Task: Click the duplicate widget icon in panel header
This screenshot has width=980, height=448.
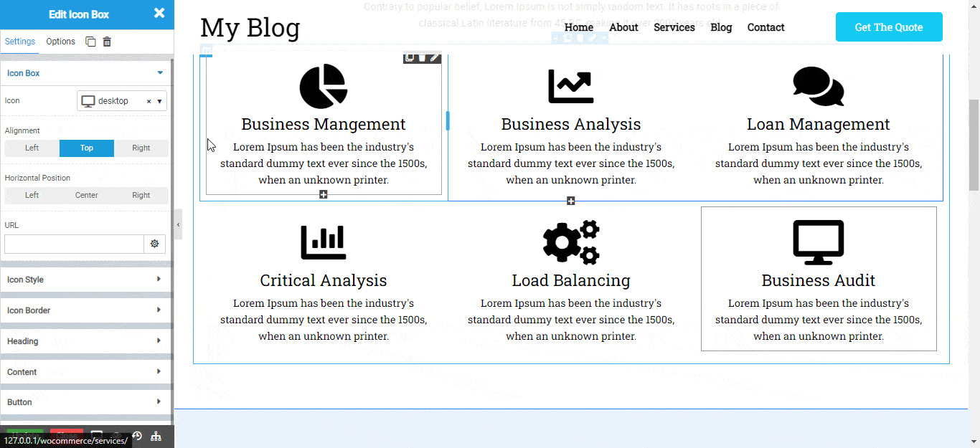Action: 90,42
